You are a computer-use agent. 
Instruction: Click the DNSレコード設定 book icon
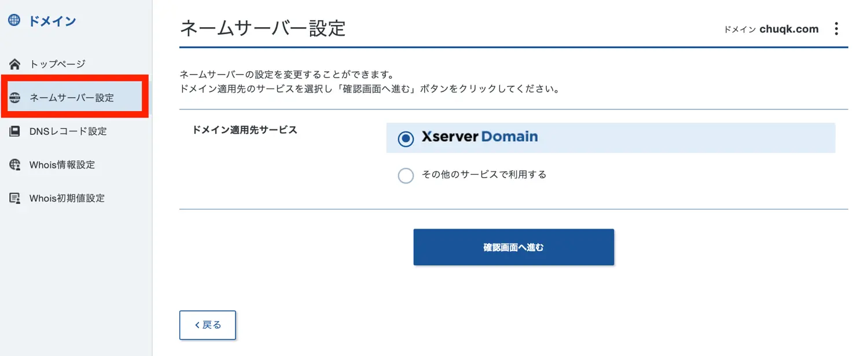(x=14, y=131)
